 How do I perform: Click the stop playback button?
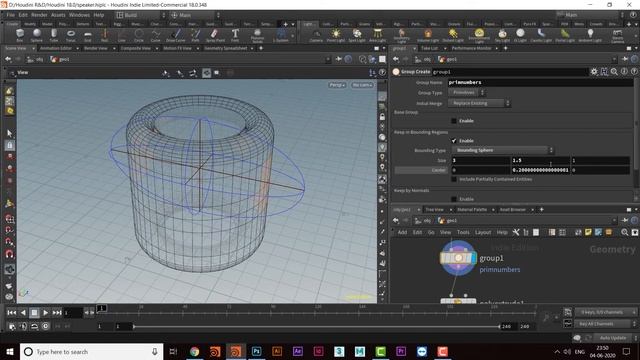click(x=34, y=313)
